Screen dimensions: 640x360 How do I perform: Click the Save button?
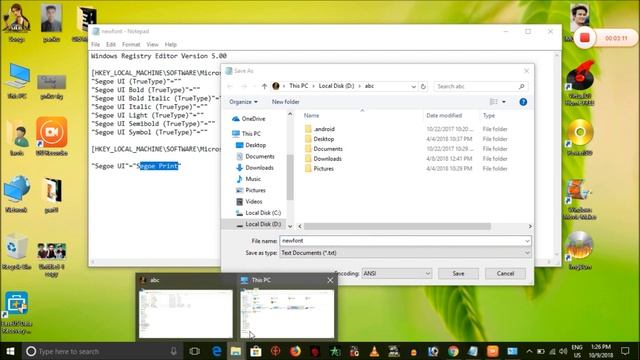click(x=458, y=273)
